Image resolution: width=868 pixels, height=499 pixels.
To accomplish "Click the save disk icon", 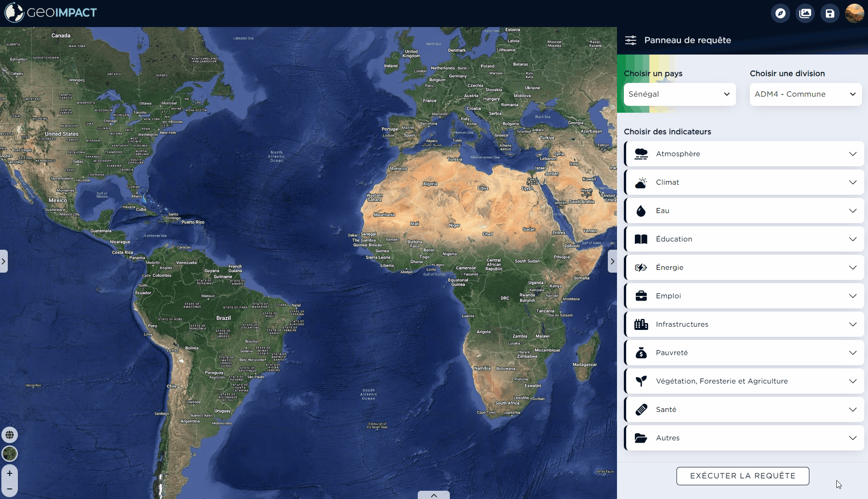I will tap(830, 13).
